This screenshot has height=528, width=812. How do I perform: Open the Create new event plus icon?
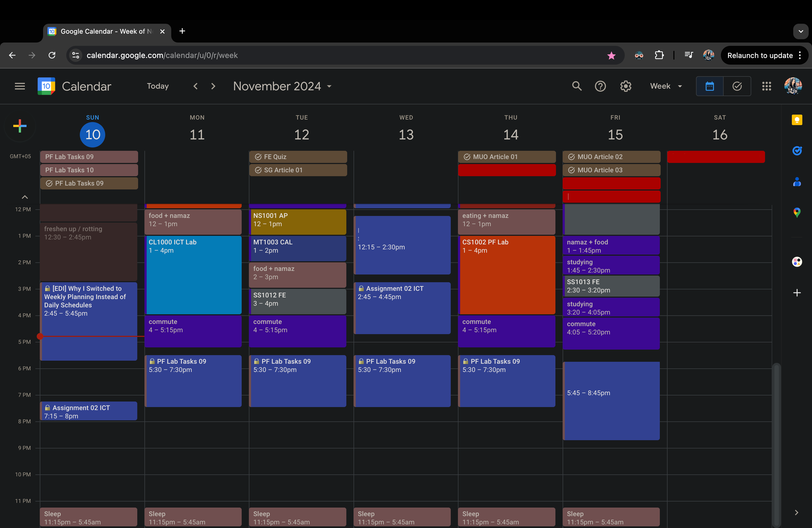pos(20,126)
